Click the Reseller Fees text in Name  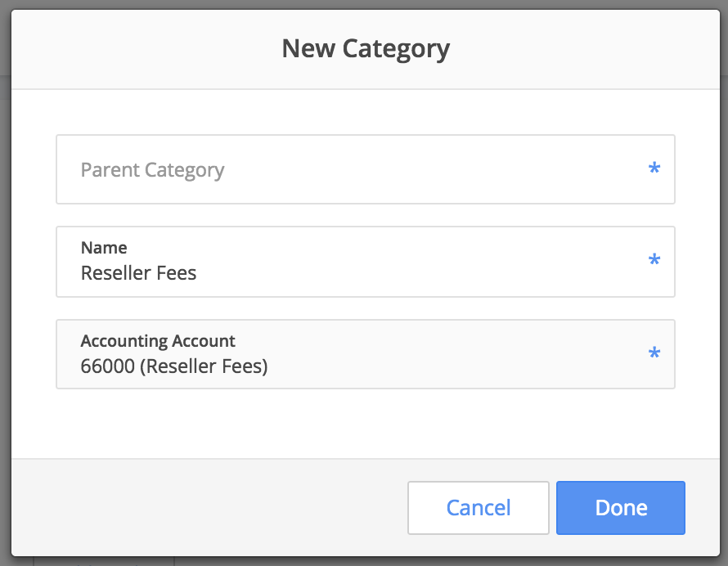pyautogui.click(x=138, y=273)
